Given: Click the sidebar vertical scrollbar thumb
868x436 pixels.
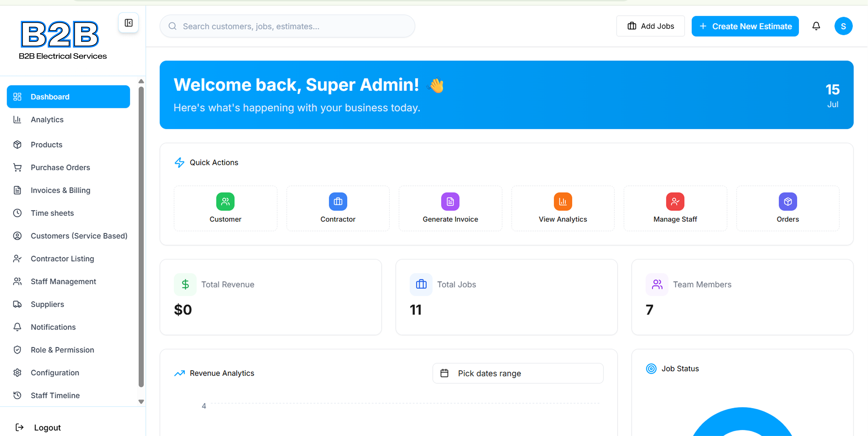Looking at the screenshot, I should [x=141, y=237].
